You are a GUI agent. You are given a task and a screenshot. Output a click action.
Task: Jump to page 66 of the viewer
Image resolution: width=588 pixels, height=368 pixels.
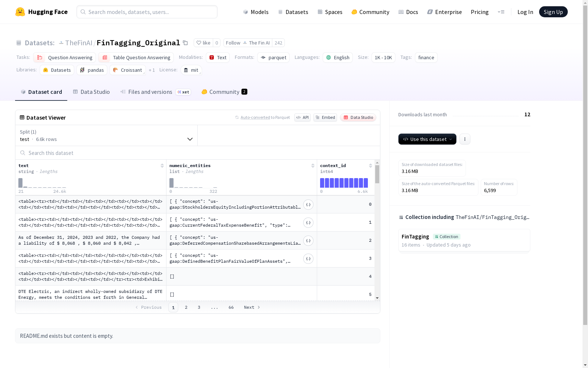click(x=231, y=307)
